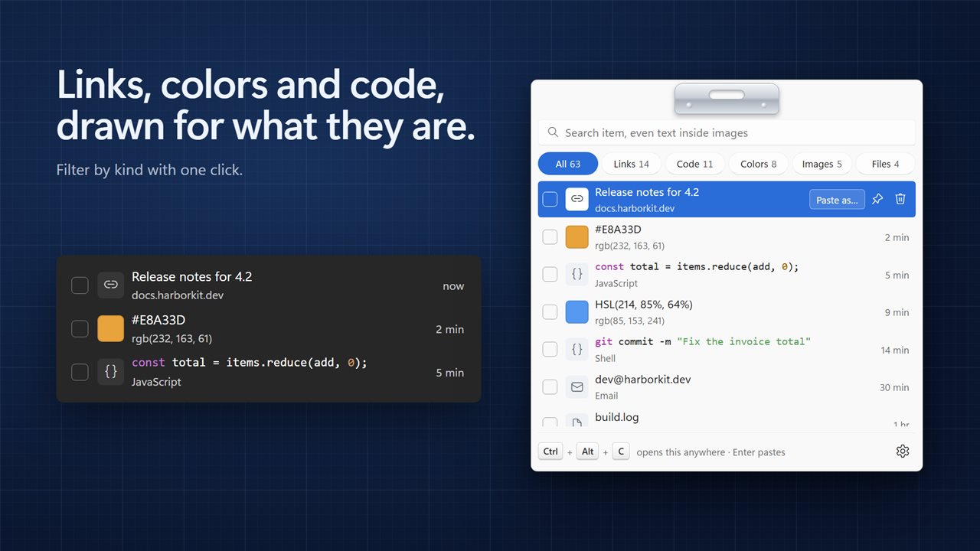Filter by Images 5

pos(822,164)
